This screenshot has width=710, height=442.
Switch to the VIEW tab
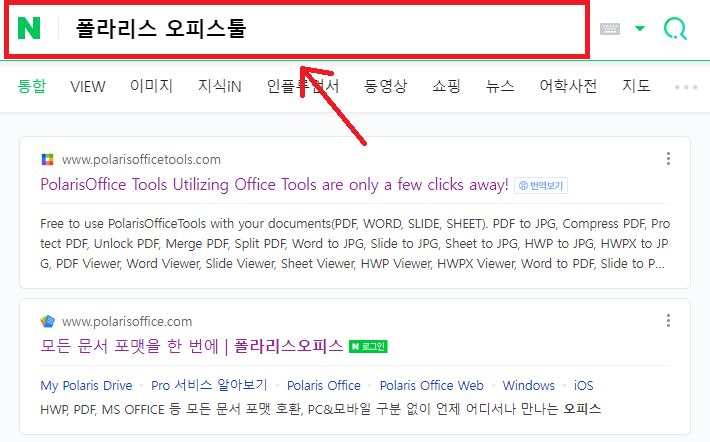click(88, 86)
